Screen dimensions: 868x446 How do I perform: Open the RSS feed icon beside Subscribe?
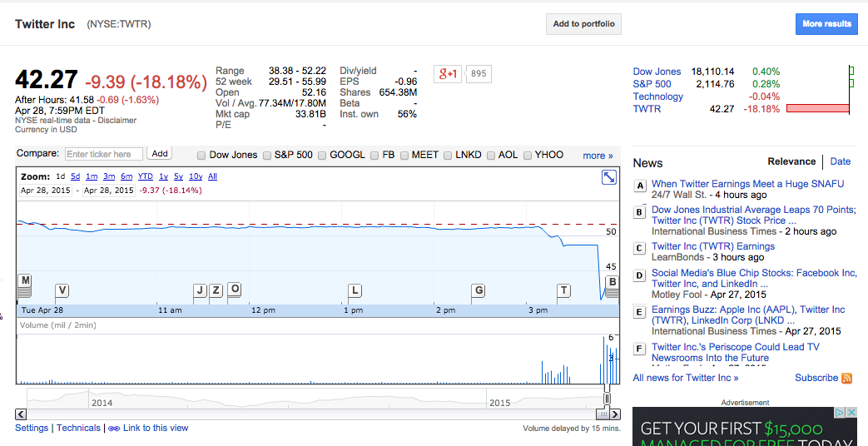coord(846,378)
